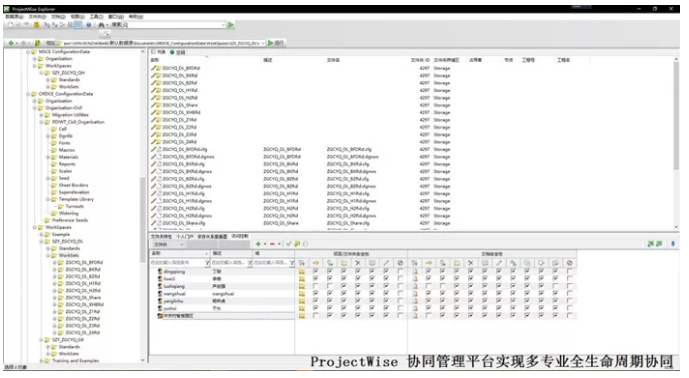
Task: Expand the Materials folder node
Action: coord(48,157)
